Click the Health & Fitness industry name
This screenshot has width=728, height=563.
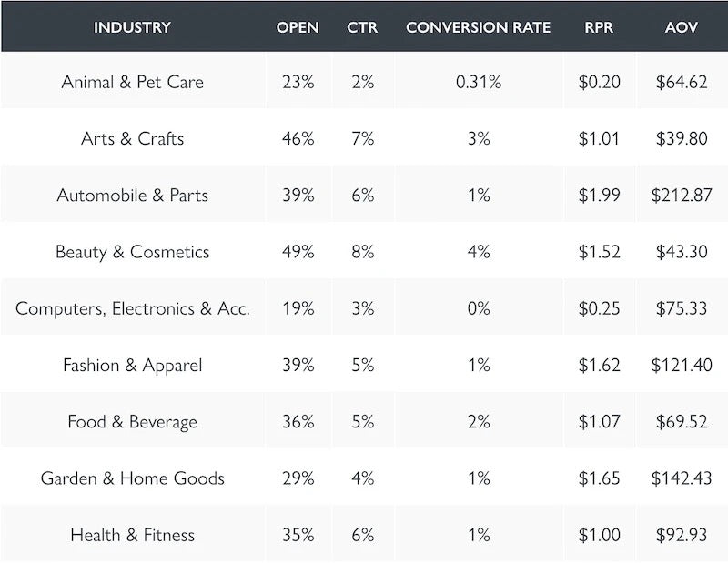click(x=132, y=535)
